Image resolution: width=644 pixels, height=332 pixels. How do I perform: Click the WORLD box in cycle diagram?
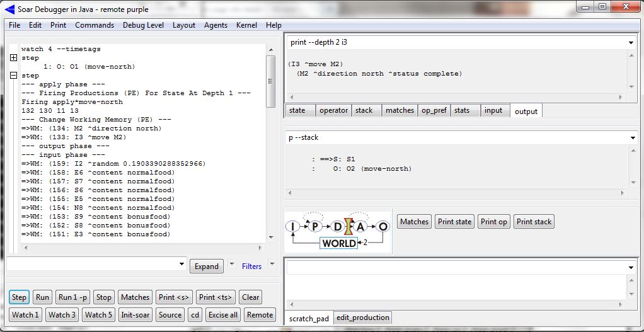coord(338,243)
